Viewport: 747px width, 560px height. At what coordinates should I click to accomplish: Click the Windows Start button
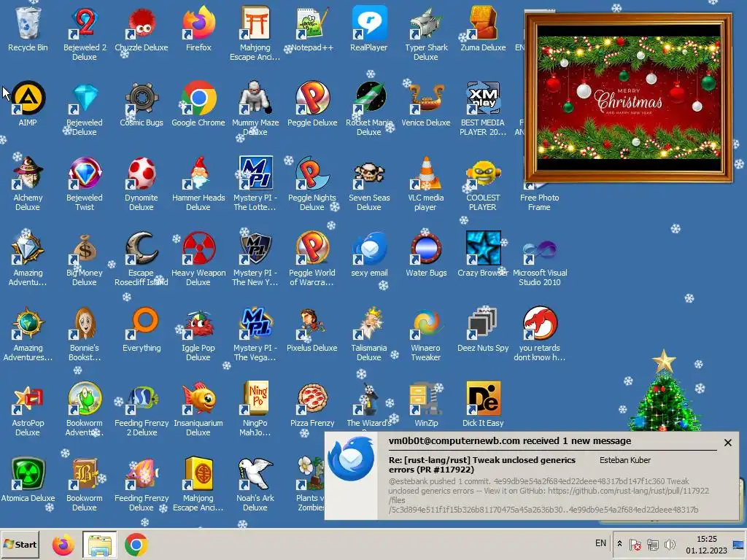pyautogui.click(x=20, y=544)
